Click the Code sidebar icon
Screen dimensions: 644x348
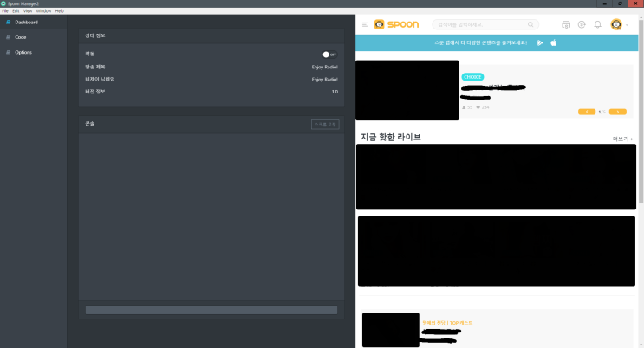click(8, 37)
